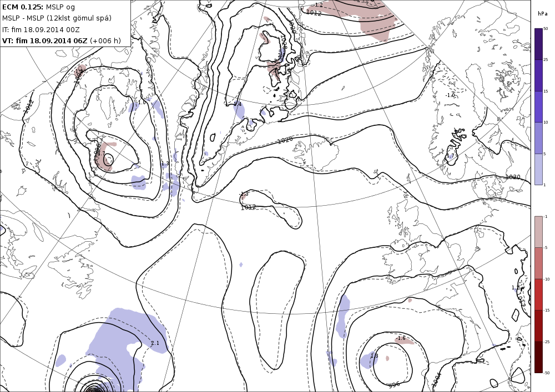Image resolution: width=555 pixels, height=392 pixels.
Task: Click the "2.1" value in southwest shaded area
Action: pos(155,343)
